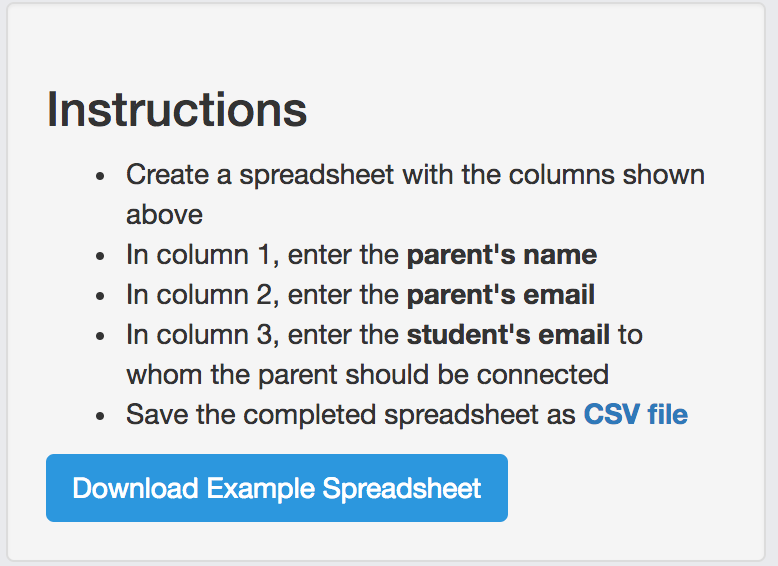Click the bullet before "In column 2"

pos(100,296)
